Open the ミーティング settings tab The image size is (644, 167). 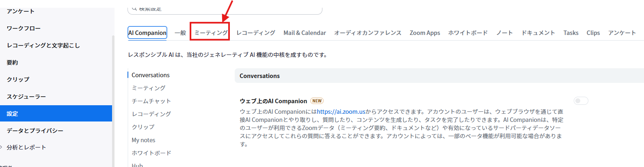(x=211, y=33)
